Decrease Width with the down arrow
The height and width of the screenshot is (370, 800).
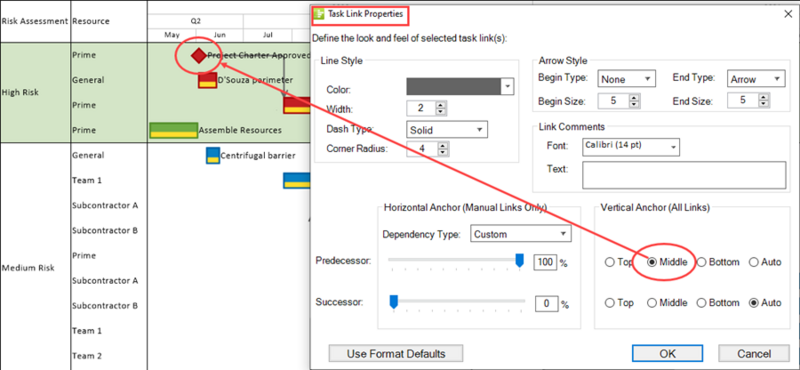tap(441, 112)
